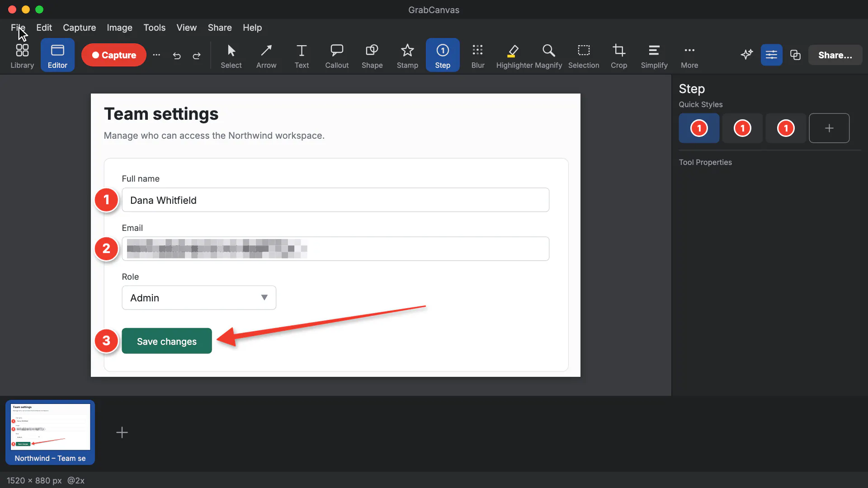This screenshot has width=868, height=488.
Task: Open the Tools menu
Action: click(x=154, y=28)
